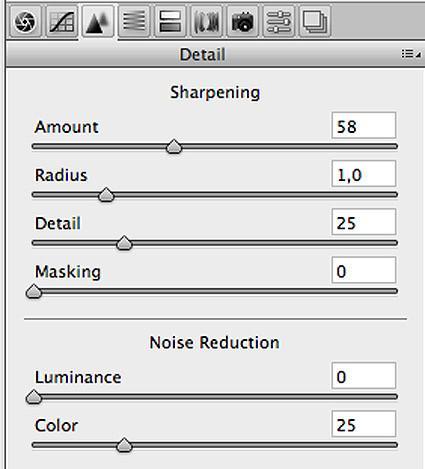
Task: Select the Detail tab with triangle icon
Action: tap(98, 22)
